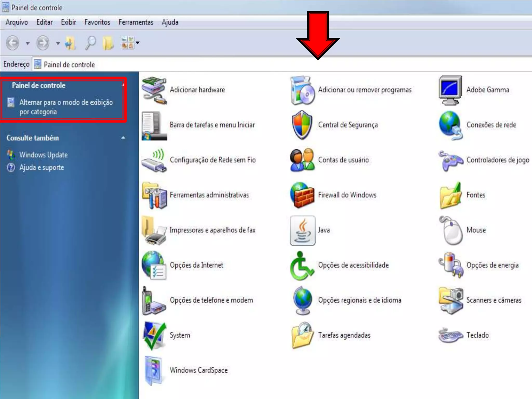Open the Contas de usuário icon
The width and height of the screenshot is (532, 399).
tap(302, 160)
